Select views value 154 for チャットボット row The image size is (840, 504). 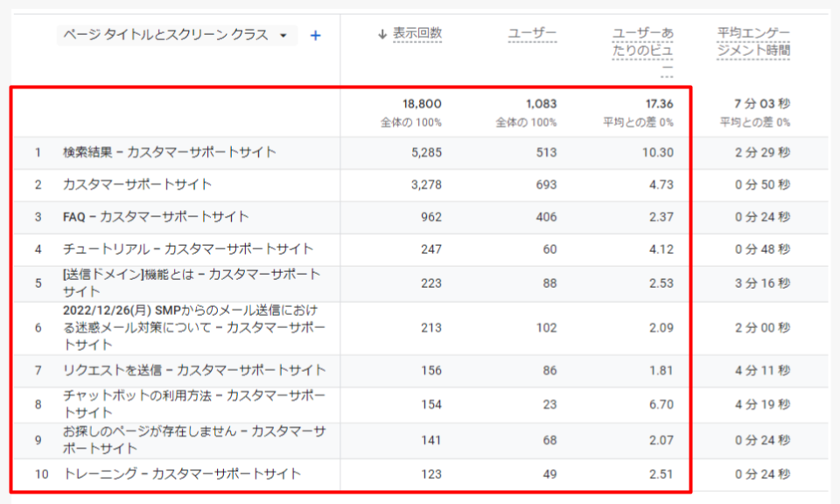click(x=431, y=404)
